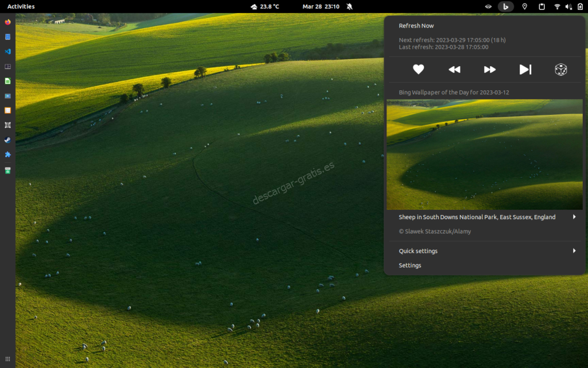Viewport: 588px width, 368px height.
Task: Open the extension Settings entry
Action: click(410, 265)
